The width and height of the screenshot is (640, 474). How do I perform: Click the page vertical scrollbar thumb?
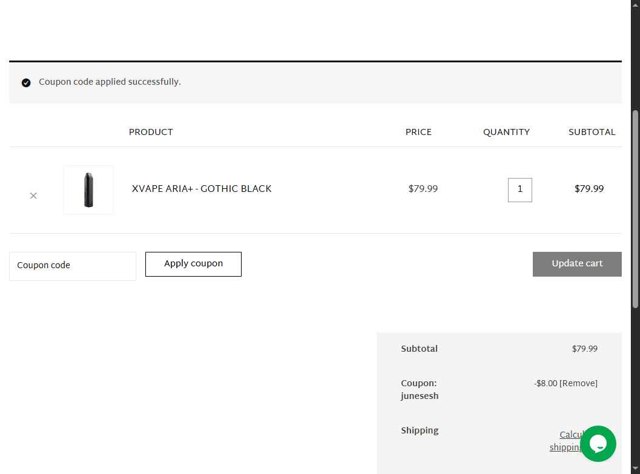[x=635, y=209]
